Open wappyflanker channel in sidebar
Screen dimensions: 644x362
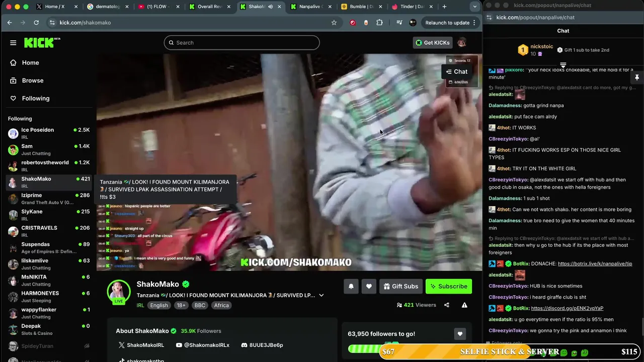coord(48,313)
